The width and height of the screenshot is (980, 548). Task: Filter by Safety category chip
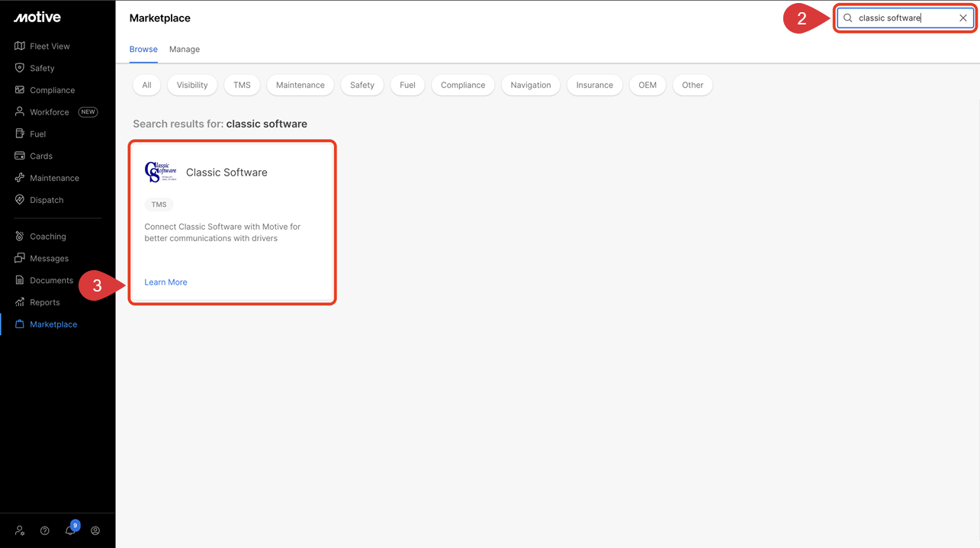point(362,85)
